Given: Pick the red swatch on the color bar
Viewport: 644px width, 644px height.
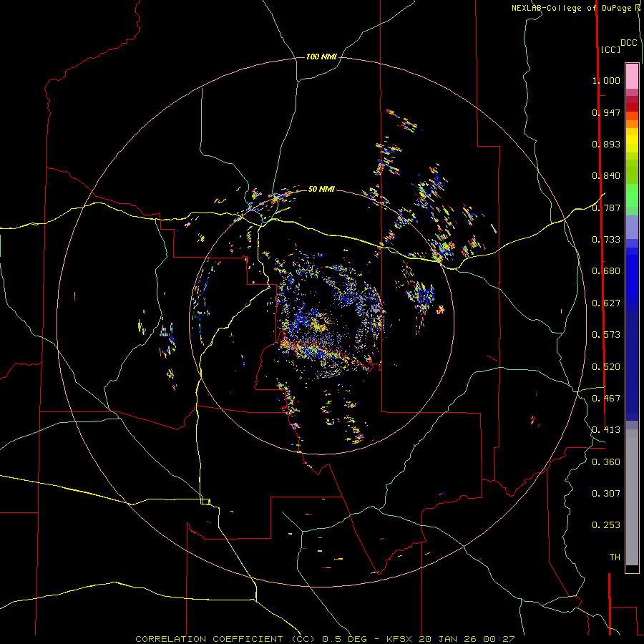Looking at the screenshot, I should tap(632, 107).
